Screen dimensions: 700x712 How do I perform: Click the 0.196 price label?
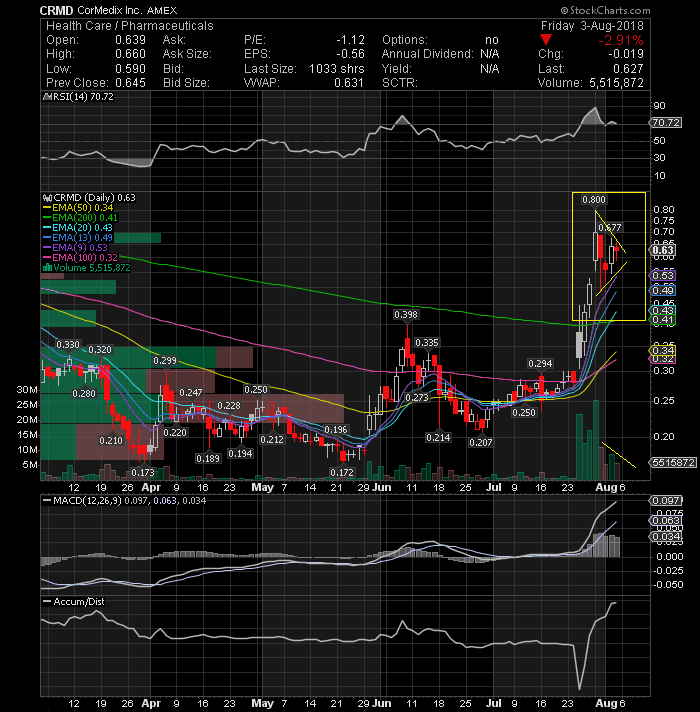tap(336, 430)
